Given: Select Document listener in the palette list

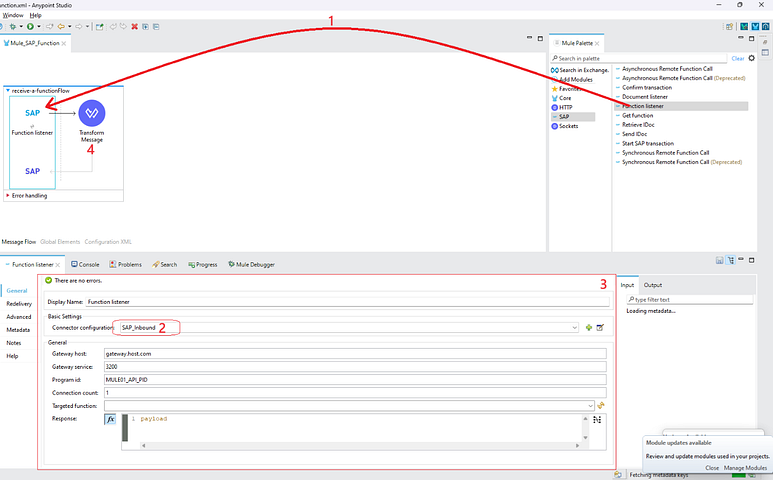Looking at the screenshot, I should [644, 97].
